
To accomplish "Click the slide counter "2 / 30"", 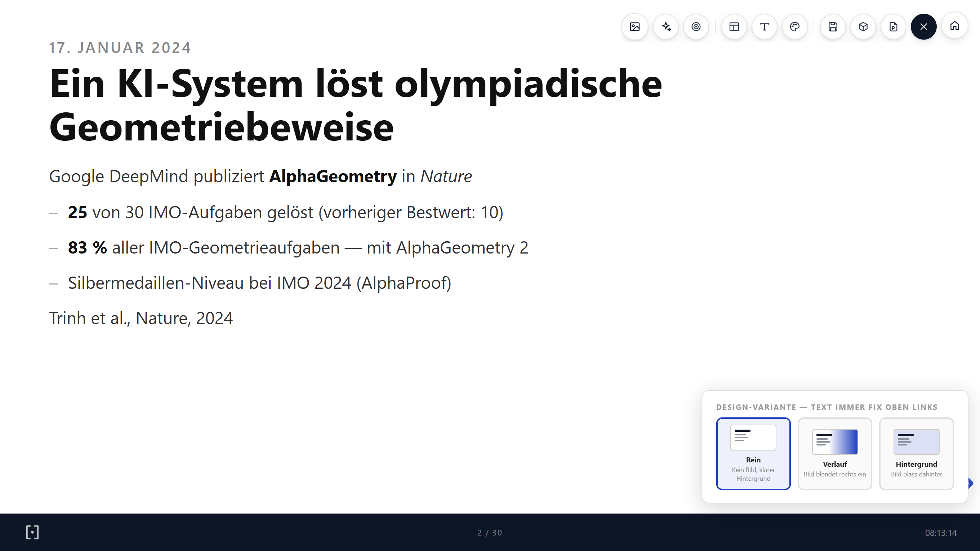I will click(490, 533).
